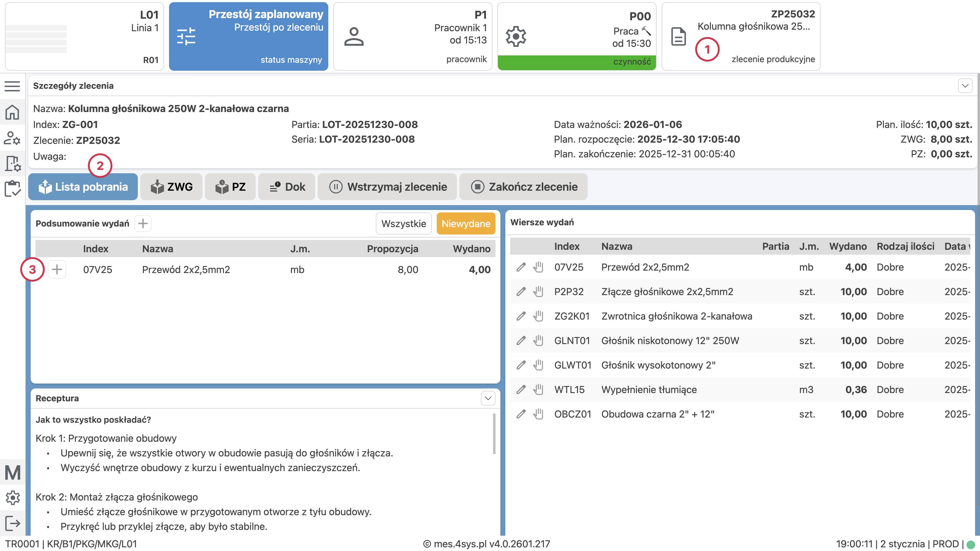Click the hand icon on the P2P32 row

(538, 291)
